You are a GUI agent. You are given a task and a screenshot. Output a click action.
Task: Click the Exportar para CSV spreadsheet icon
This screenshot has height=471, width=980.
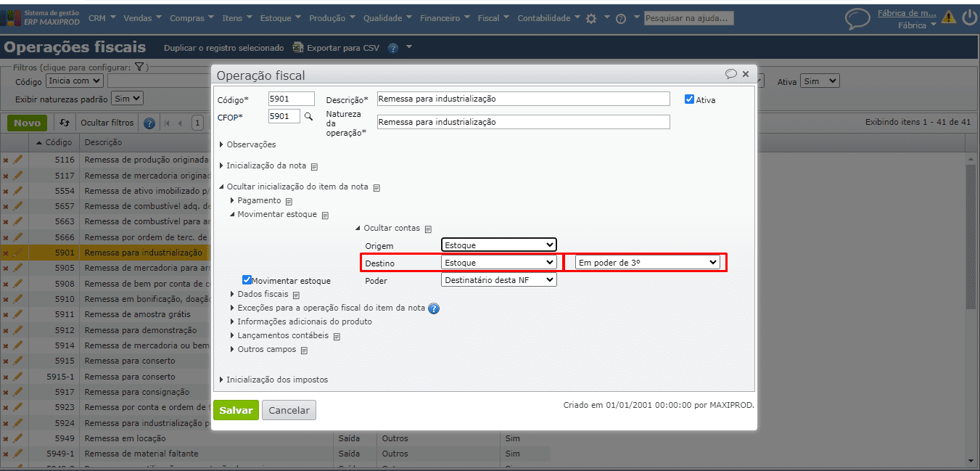pyautogui.click(x=297, y=48)
